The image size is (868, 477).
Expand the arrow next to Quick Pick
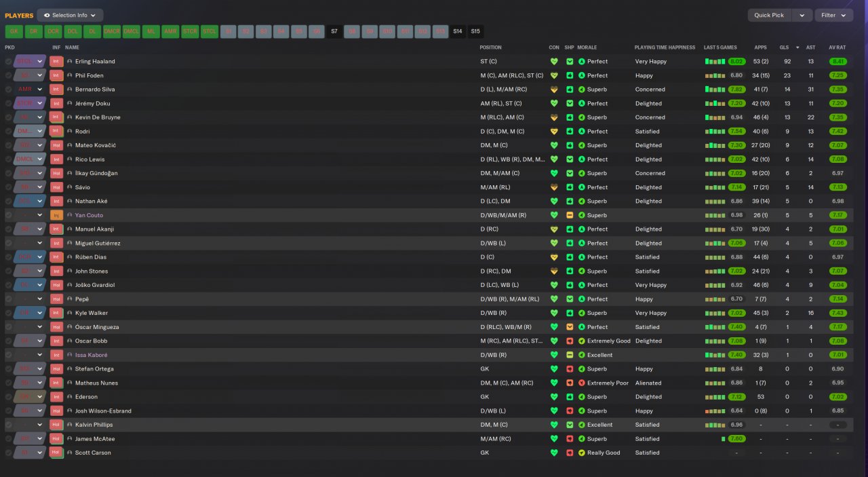[802, 15]
